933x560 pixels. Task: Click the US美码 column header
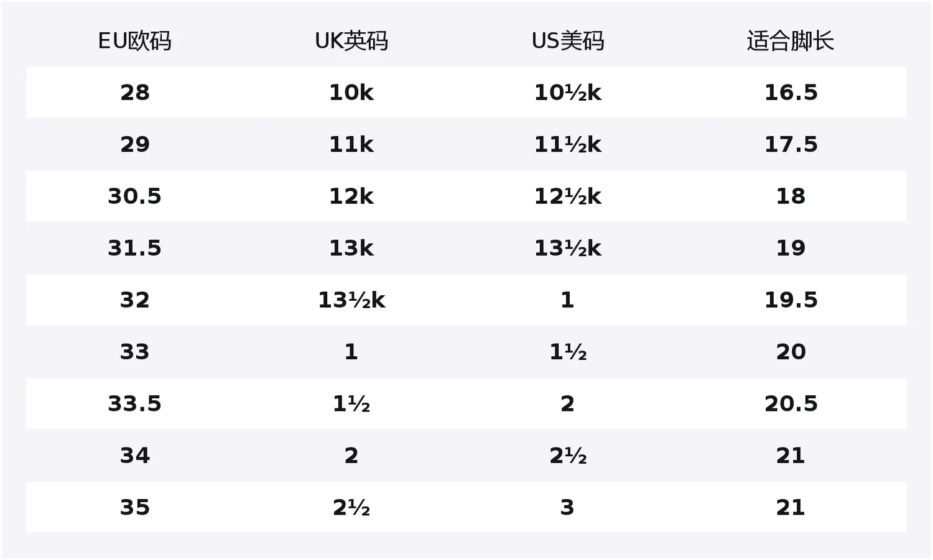568,41
